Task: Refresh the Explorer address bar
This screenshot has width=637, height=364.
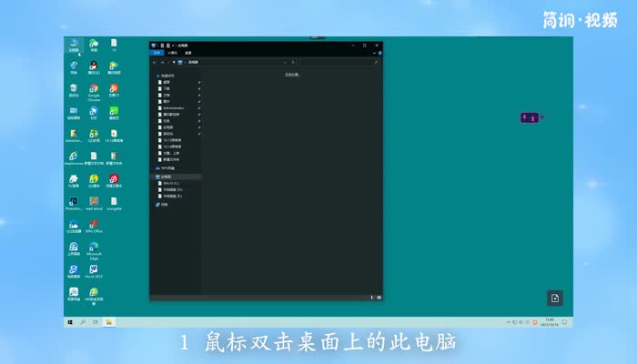Action: click(293, 62)
